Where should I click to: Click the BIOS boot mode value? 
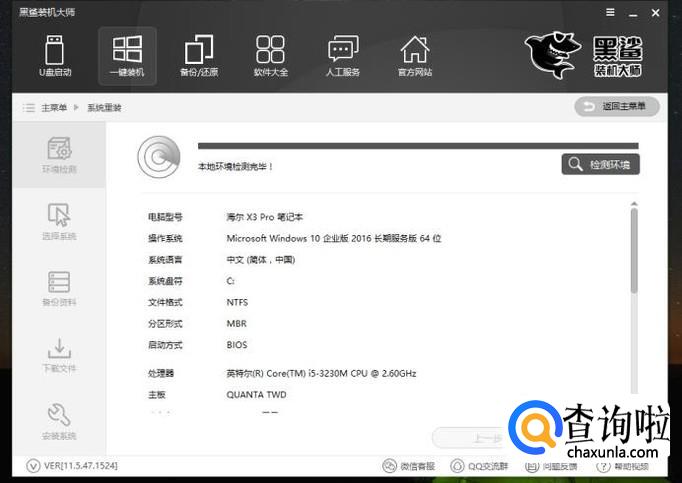point(237,345)
